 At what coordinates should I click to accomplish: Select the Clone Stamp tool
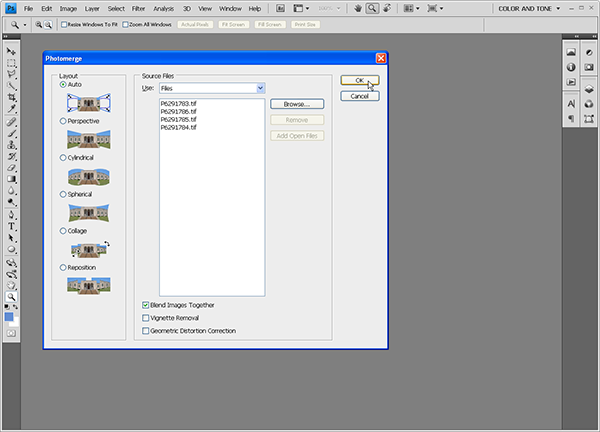(x=11, y=145)
